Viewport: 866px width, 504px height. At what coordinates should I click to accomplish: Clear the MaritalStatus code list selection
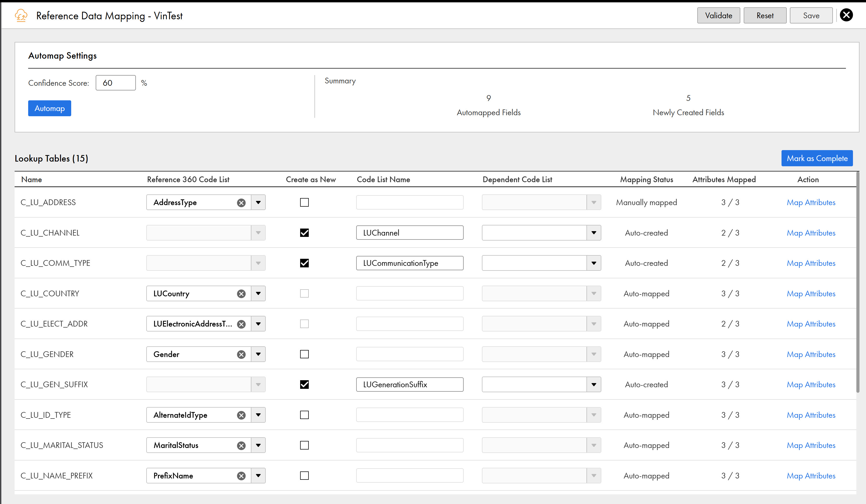coord(241,445)
